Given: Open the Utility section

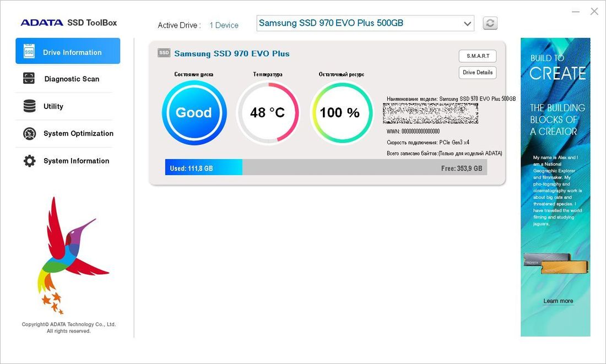Looking at the screenshot, I should (68, 106).
